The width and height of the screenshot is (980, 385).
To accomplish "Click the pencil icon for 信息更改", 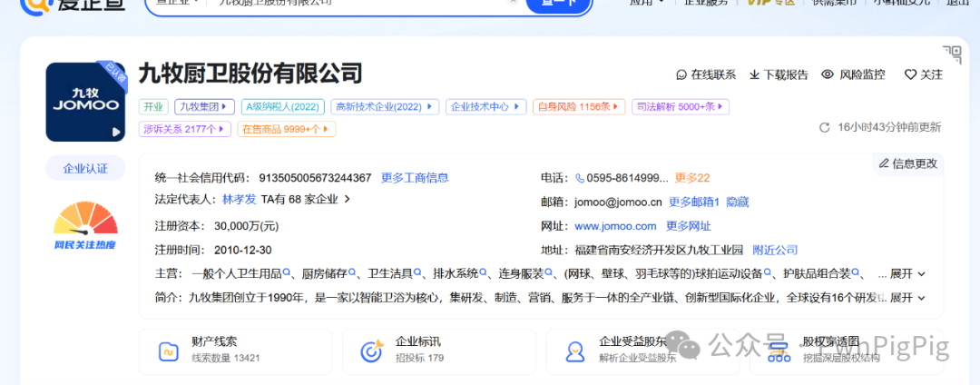I will 884,163.
